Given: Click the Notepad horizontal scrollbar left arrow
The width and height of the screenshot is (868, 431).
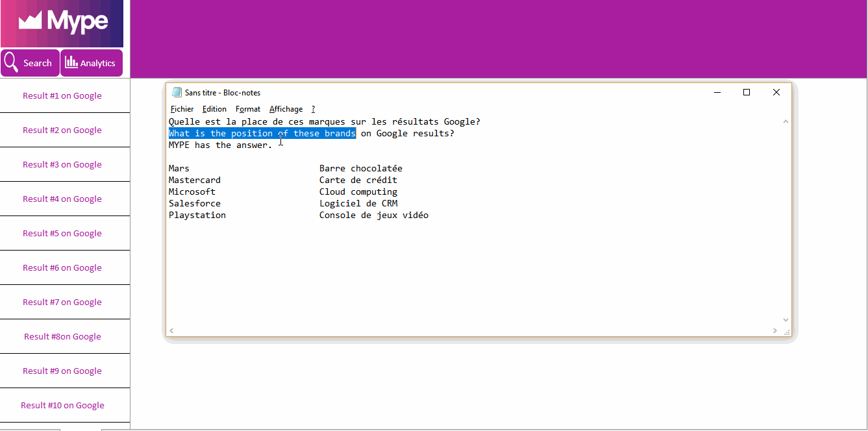Looking at the screenshot, I should click(171, 331).
